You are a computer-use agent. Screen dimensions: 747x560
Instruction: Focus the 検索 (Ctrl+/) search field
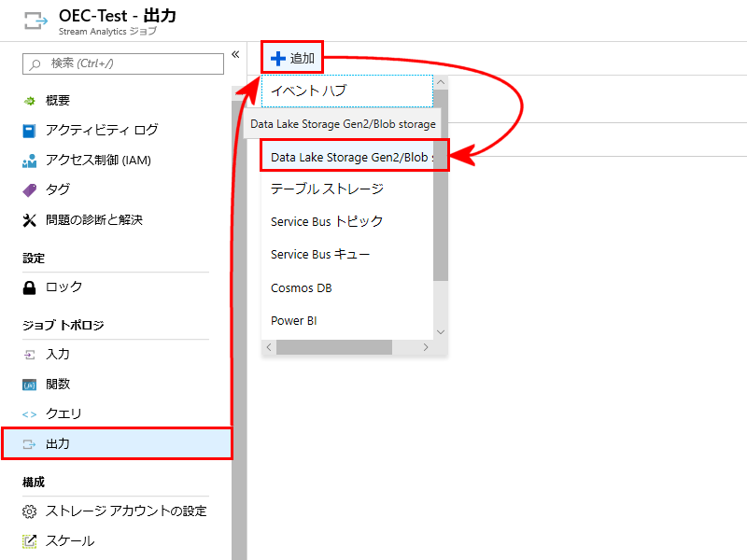tap(123, 63)
